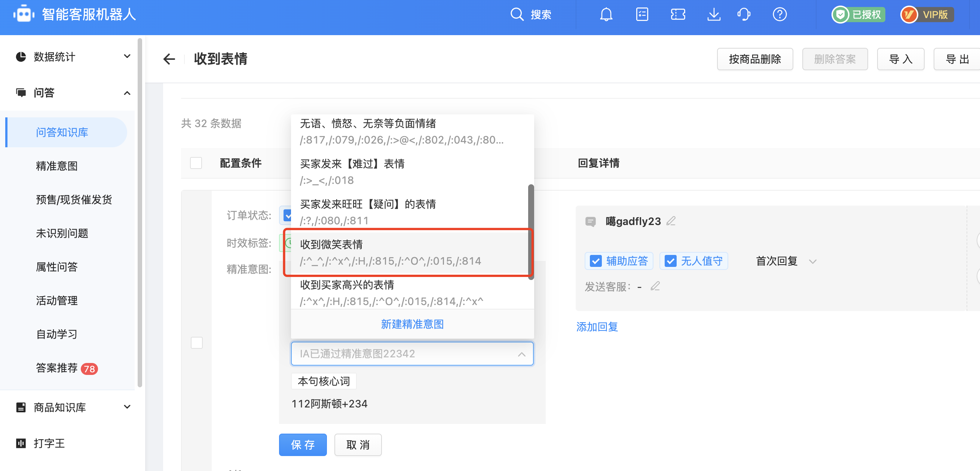Open 精准意图 in sidebar
This screenshot has height=471, width=980.
click(57, 166)
